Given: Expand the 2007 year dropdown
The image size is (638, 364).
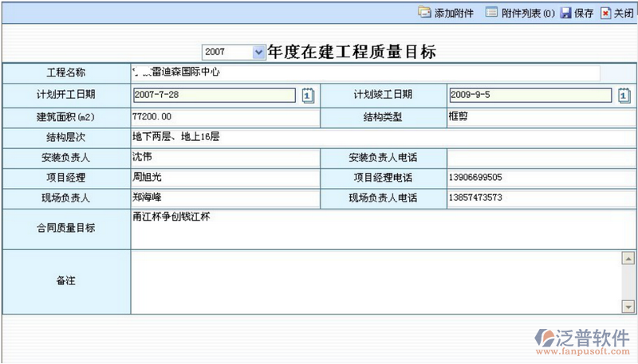Looking at the screenshot, I should pyautogui.click(x=258, y=52).
